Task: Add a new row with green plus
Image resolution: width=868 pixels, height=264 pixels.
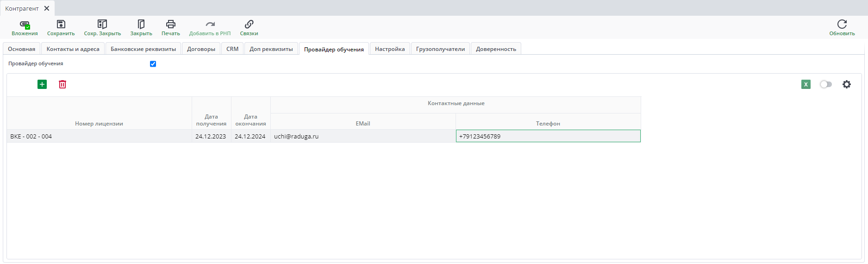Action: pos(42,84)
